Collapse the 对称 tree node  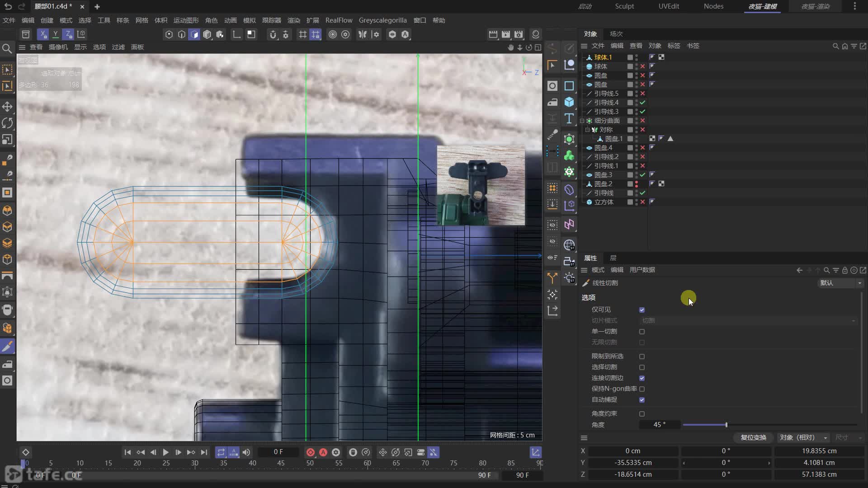[588, 130]
